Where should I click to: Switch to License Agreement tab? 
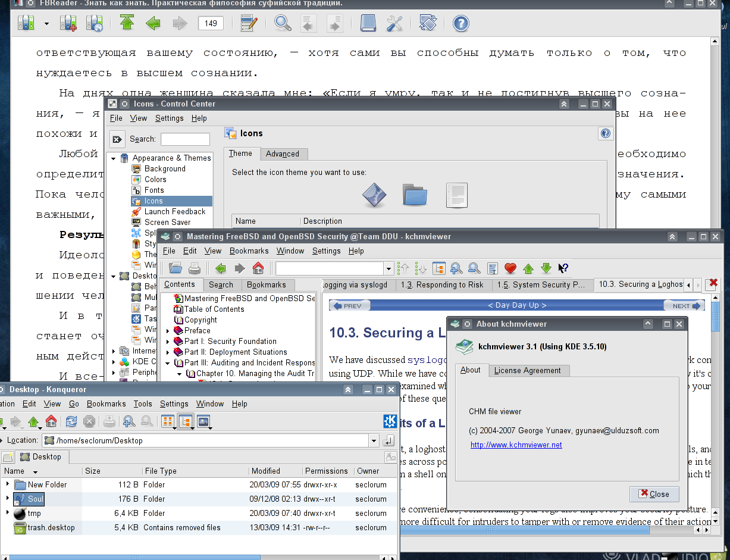pos(527,370)
